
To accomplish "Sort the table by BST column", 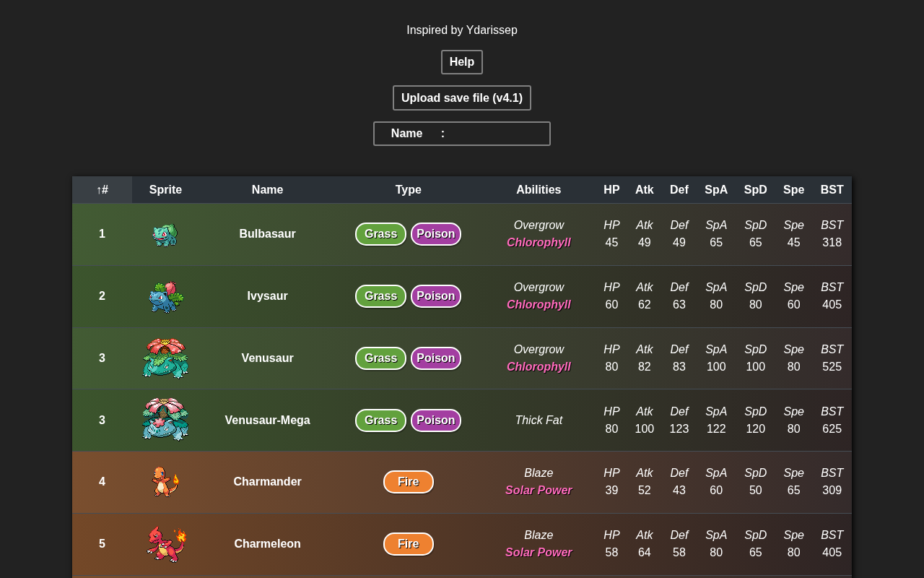I will pyautogui.click(x=832, y=190).
